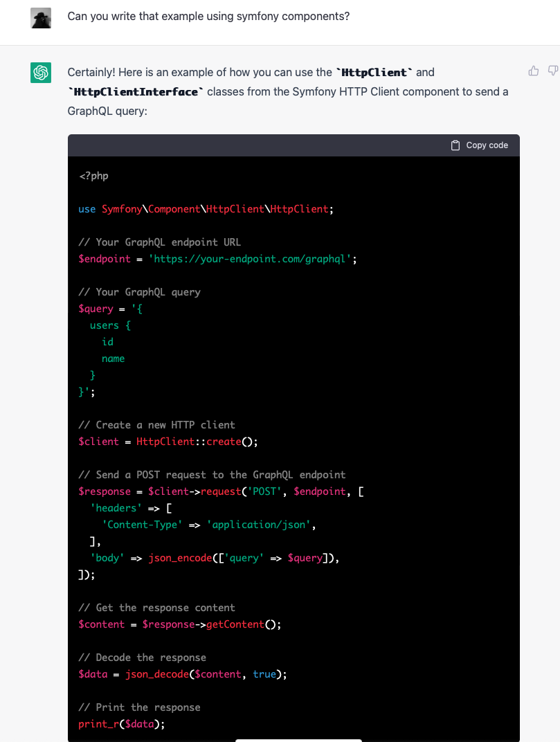Click the $response->getContent() line
Viewport: 560px width, 742px height.
[180, 624]
